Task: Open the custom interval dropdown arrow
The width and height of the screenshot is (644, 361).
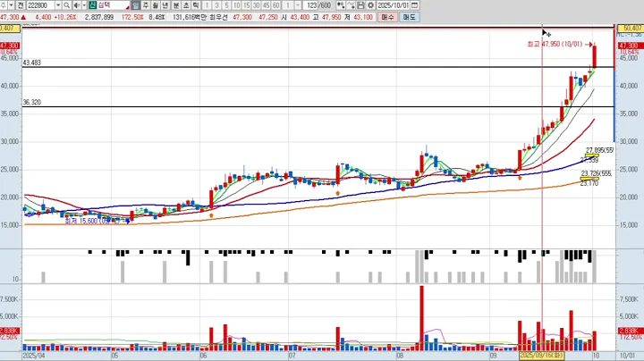Action: coord(298,5)
